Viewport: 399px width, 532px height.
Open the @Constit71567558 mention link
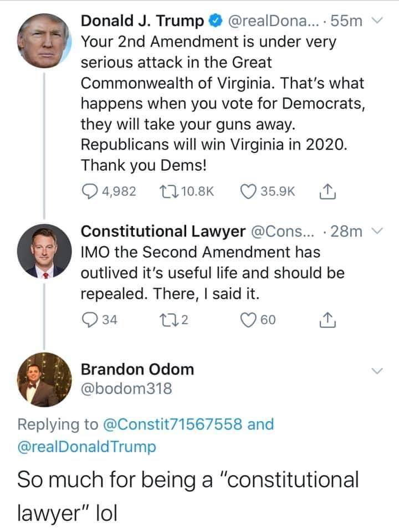coord(173,424)
